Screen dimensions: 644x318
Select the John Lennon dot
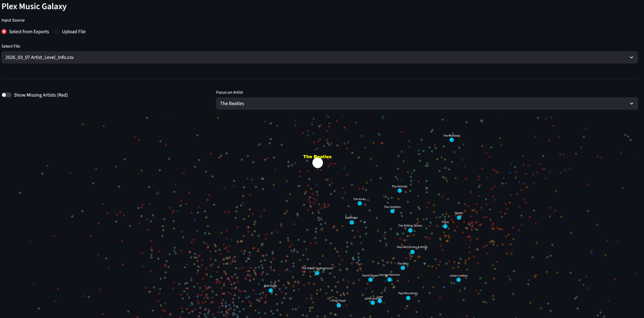point(373,303)
